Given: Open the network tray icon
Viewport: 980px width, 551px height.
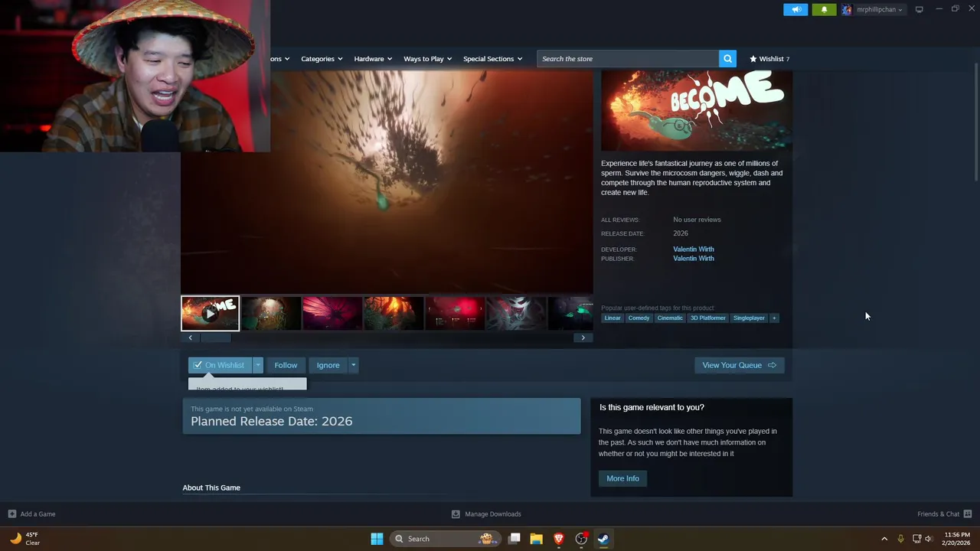Looking at the screenshot, I should coord(916,539).
